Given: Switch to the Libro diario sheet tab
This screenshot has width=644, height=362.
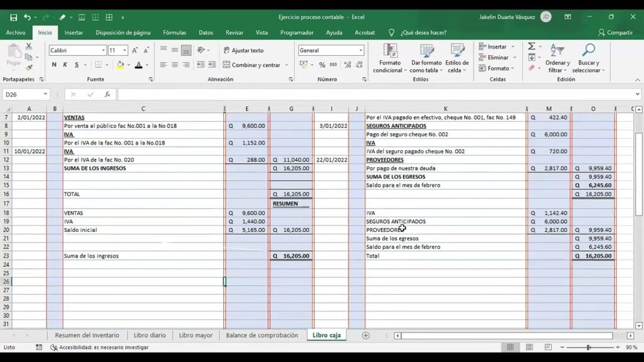Looking at the screenshot, I should pyautogui.click(x=150, y=336).
